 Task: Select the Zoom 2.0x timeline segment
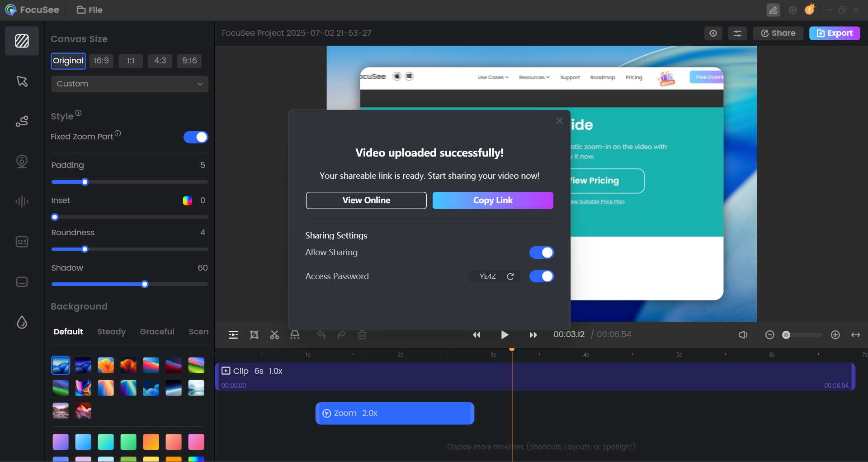coord(395,413)
